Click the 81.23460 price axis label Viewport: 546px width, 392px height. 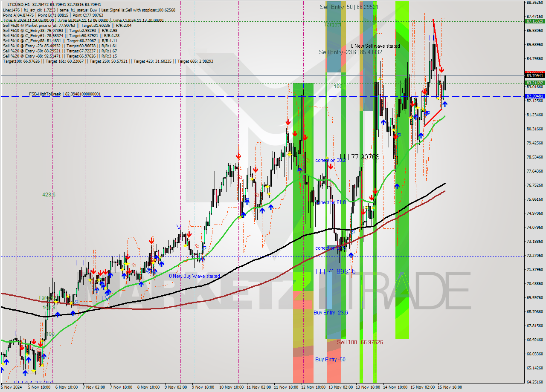tap(534, 115)
